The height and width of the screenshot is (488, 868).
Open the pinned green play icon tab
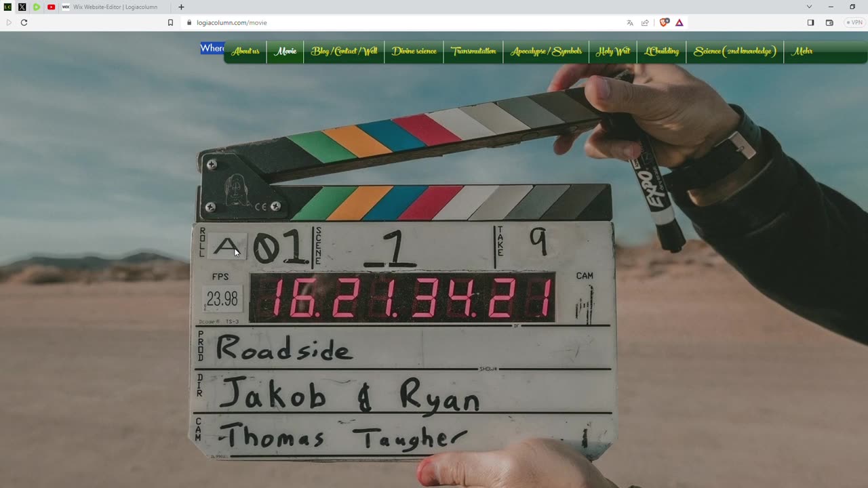point(37,7)
